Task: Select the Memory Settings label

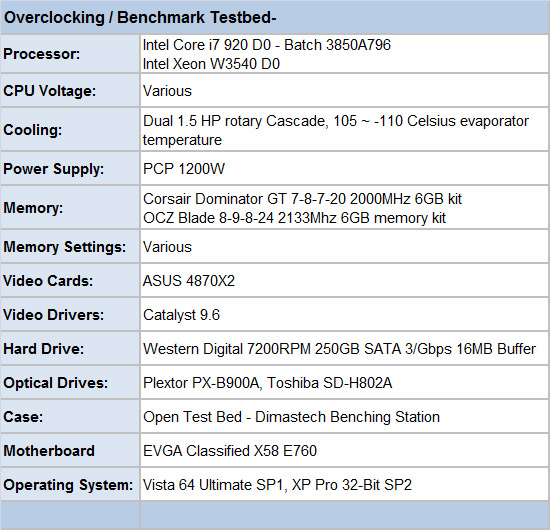Action: [x=65, y=247]
